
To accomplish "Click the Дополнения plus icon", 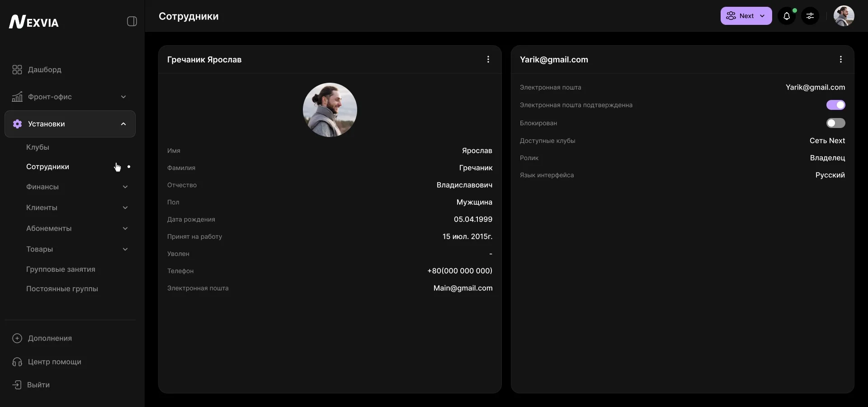I will [17, 338].
